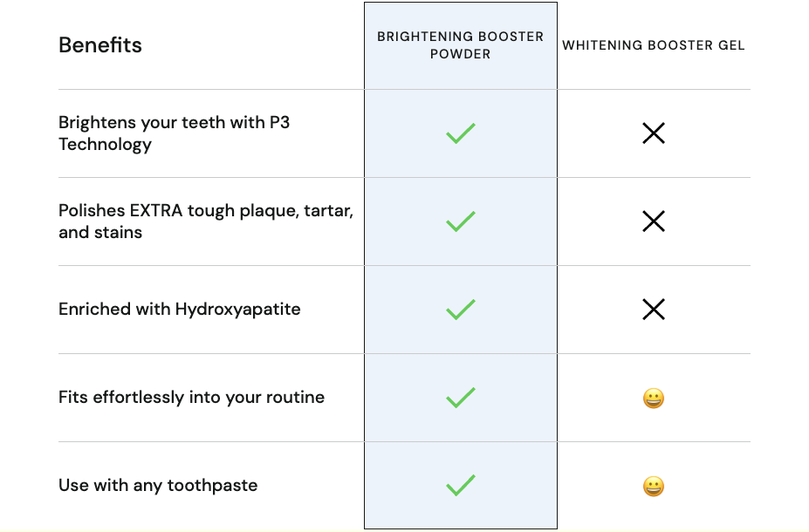Click black X for plaque and tartar row

coord(653,222)
